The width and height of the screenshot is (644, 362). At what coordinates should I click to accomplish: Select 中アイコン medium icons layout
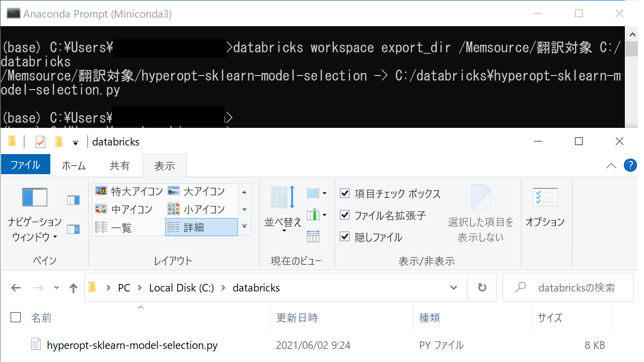click(x=124, y=209)
